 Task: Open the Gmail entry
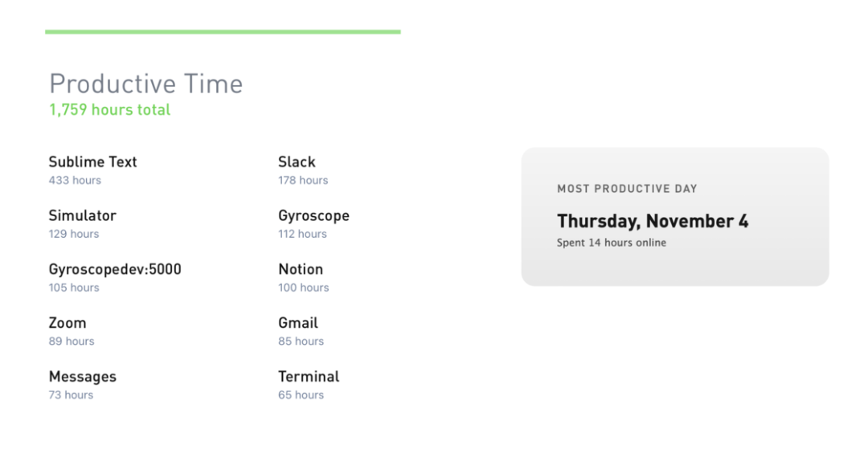(x=298, y=323)
